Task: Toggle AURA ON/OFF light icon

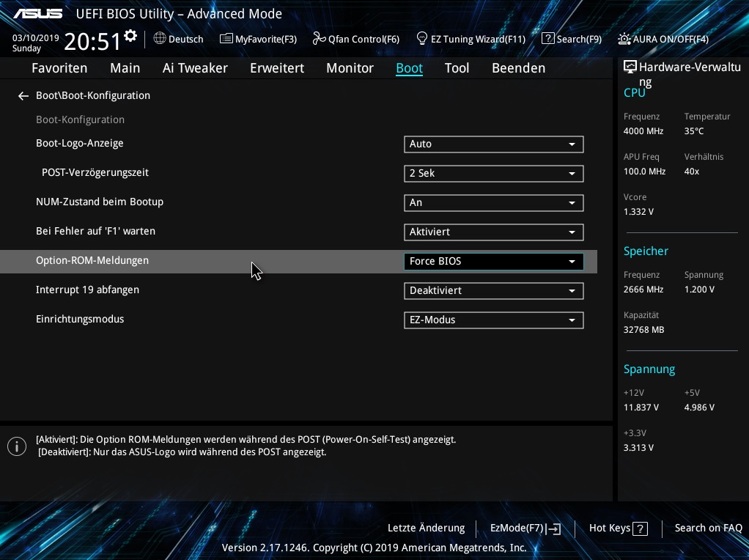Action: [x=624, y=39]
